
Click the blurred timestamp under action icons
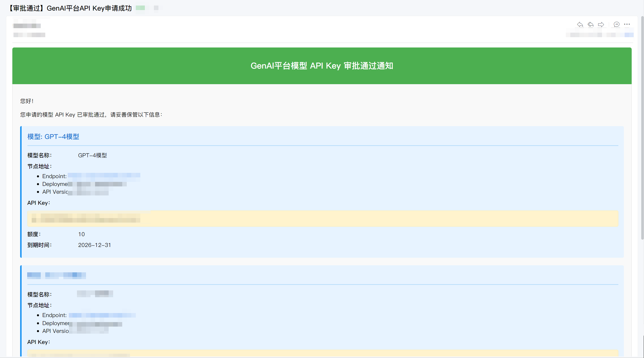click(x=599, y=35)
